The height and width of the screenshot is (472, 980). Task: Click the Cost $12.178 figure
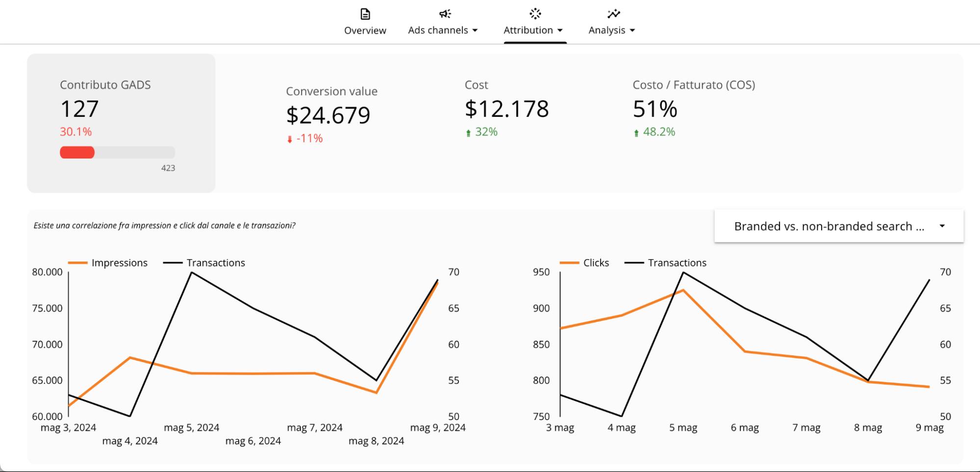(x=506, y=109)
